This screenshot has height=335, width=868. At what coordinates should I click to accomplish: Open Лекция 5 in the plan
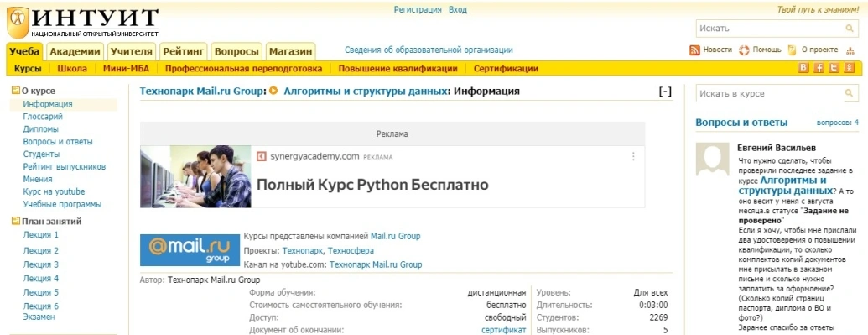[x=41, y=292]
